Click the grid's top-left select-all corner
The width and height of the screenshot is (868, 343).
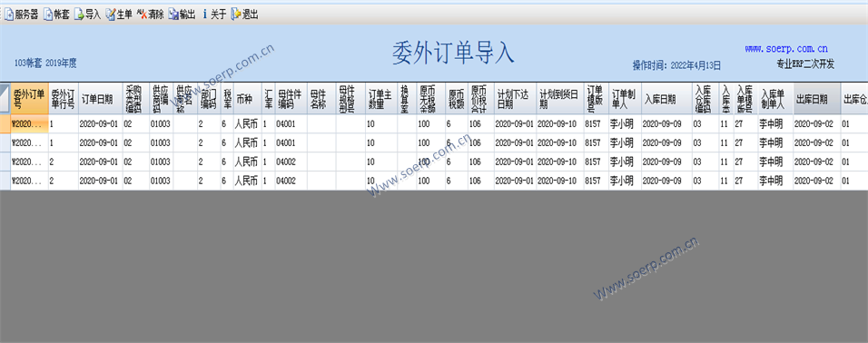[x=5, y=99]
